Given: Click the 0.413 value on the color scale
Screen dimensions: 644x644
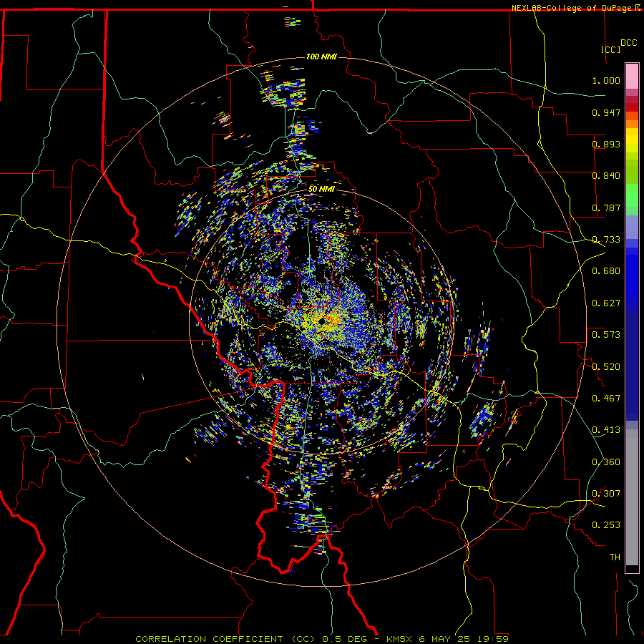Looking at the screenshot, I should click(606, 430).
